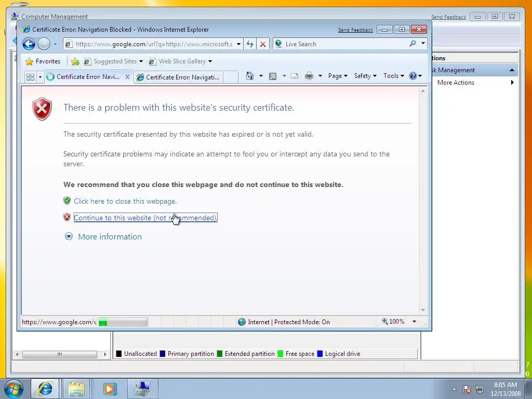Screen dimensions: 532x399
Task: Click the Action Center flag tray icon
Action: tap(467, 389)
